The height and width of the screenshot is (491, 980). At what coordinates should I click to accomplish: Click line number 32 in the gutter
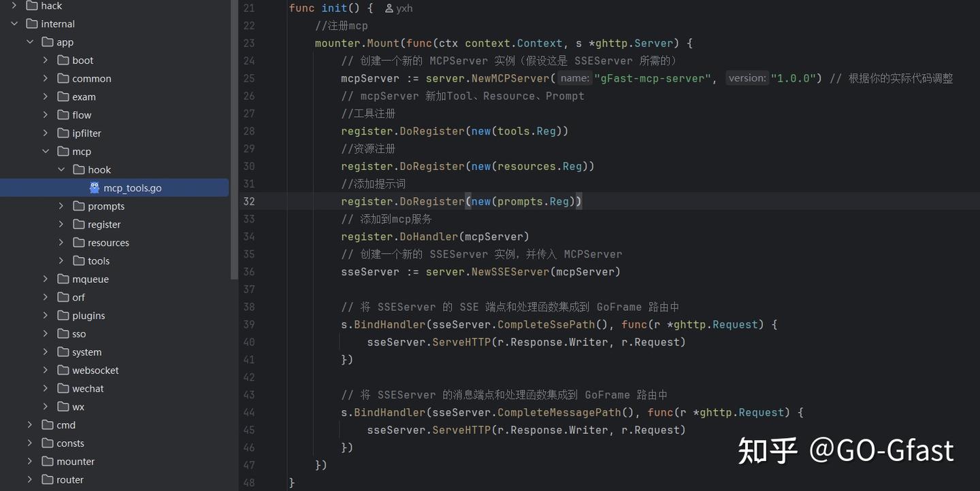(249, 201)
